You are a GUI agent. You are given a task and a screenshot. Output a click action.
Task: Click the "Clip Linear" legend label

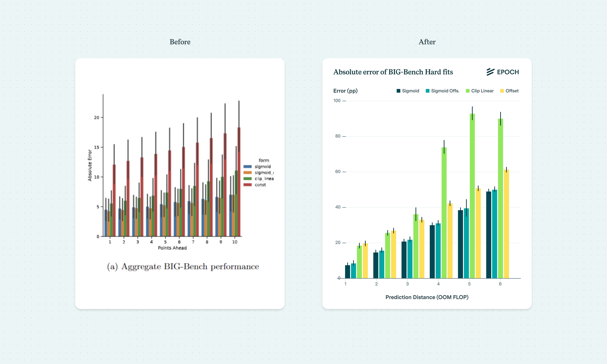click(482, 91)
